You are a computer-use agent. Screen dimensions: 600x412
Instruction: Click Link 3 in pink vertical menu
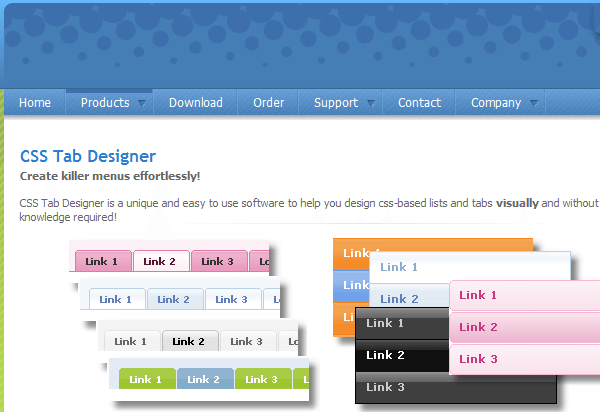pyautogui.click(x=525, y=359)
